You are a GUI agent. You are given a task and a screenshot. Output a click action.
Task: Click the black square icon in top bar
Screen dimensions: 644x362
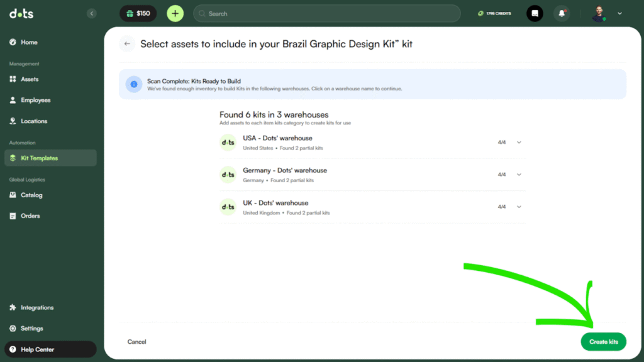coord(535,13)
